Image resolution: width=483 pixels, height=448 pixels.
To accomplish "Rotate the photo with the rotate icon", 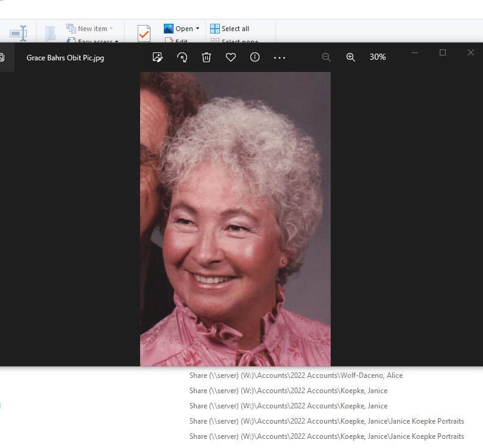I will [182, 57].
